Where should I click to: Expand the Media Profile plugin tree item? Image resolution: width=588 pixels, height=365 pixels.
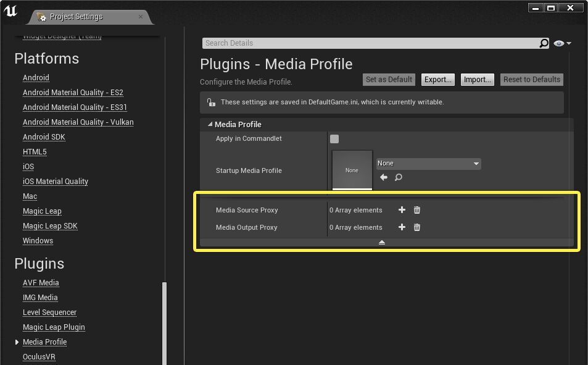pos(17,342)
